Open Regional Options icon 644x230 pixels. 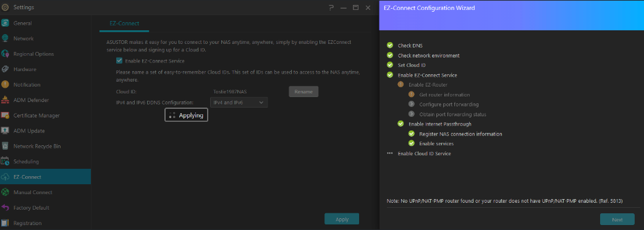5,54
